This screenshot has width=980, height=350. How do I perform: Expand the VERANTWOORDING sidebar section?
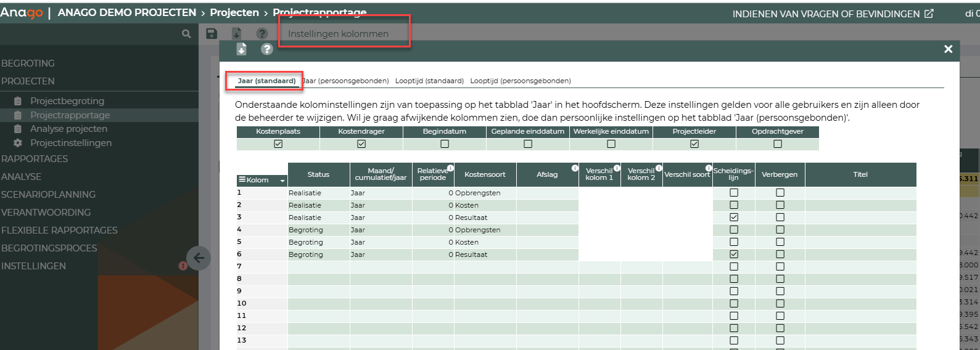click(46, 213)
